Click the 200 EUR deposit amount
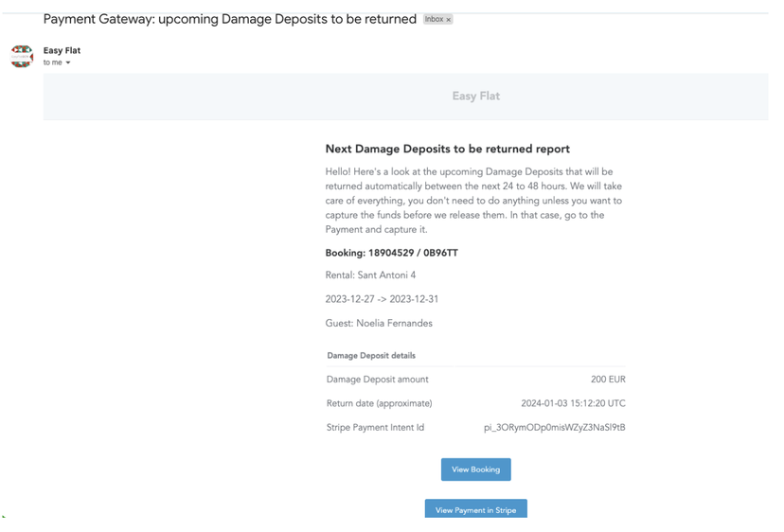The height and width of the screenshot is (532, 784). pyautogui.click(x=608, y=380)
